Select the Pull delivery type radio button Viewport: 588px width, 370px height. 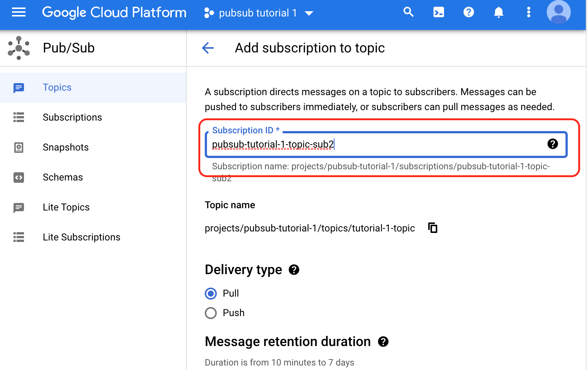[211, 293]
